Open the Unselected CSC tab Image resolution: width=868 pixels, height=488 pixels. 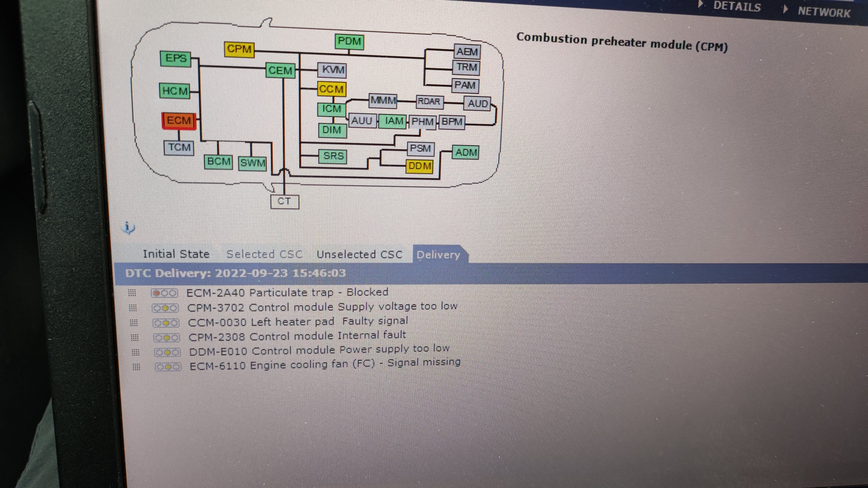[360, 255]
